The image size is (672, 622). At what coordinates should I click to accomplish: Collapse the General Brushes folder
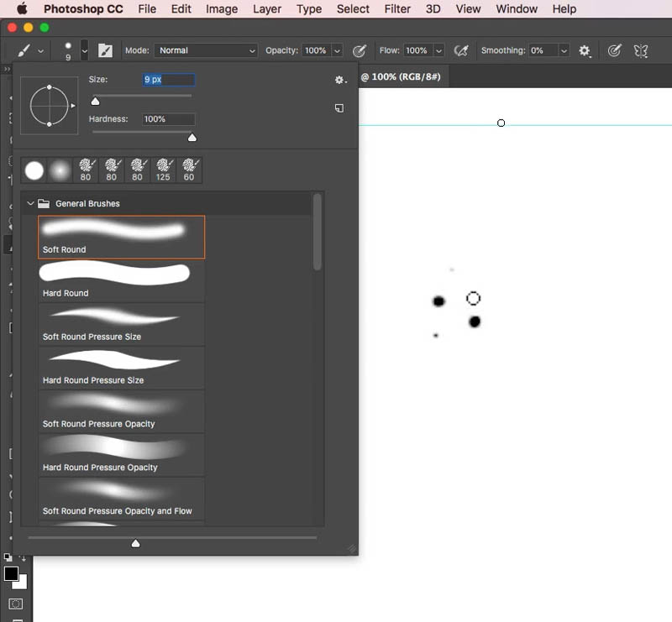tap(30, 203)
